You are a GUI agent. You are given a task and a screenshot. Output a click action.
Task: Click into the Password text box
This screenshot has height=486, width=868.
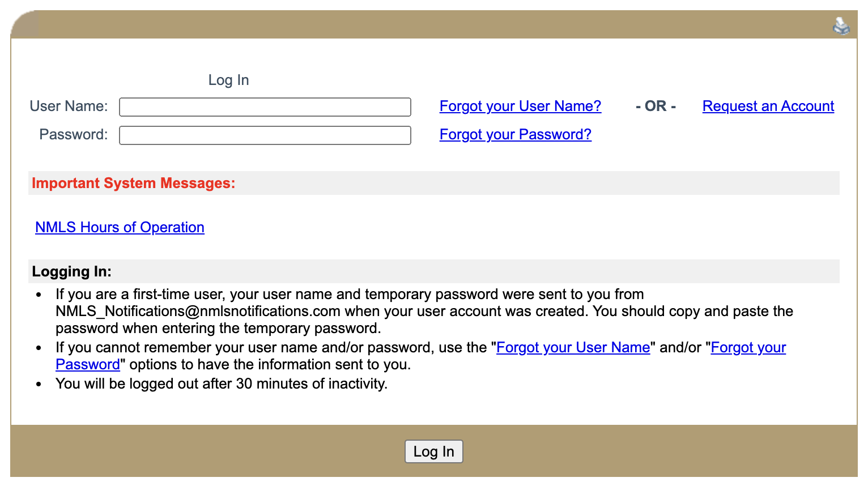pyautogui.click(x=265, y=135)
